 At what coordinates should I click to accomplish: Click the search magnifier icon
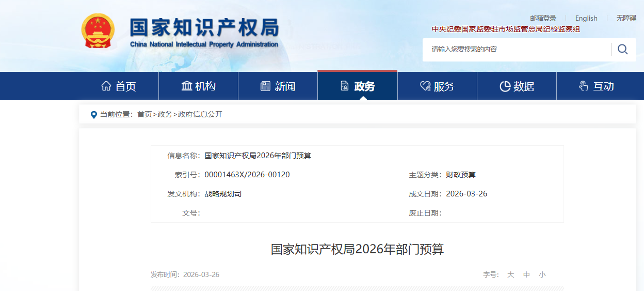click(x=623, y=50)
